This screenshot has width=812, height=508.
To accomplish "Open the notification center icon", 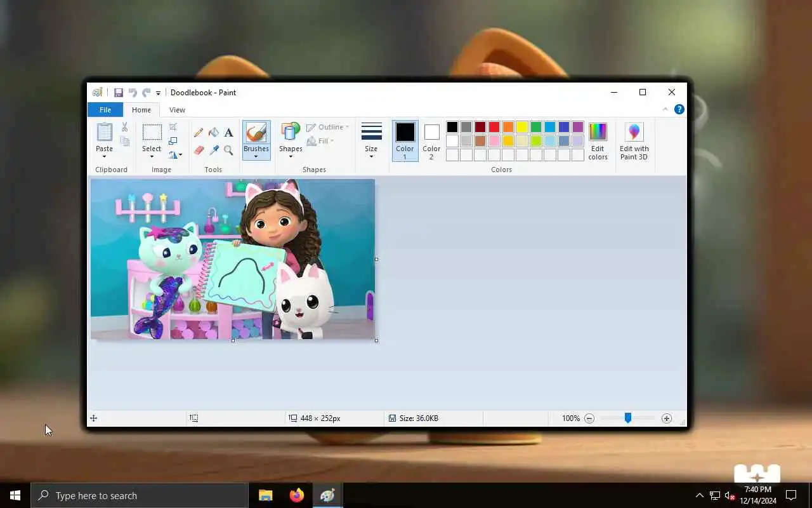I will [791, 495].
